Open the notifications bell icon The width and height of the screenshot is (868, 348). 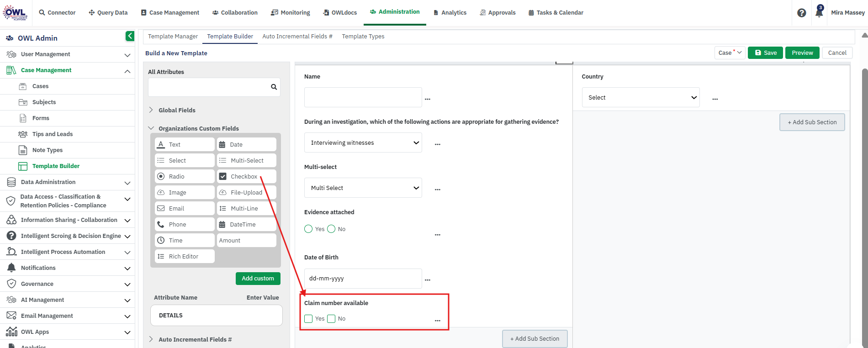[x=819, y=12]
